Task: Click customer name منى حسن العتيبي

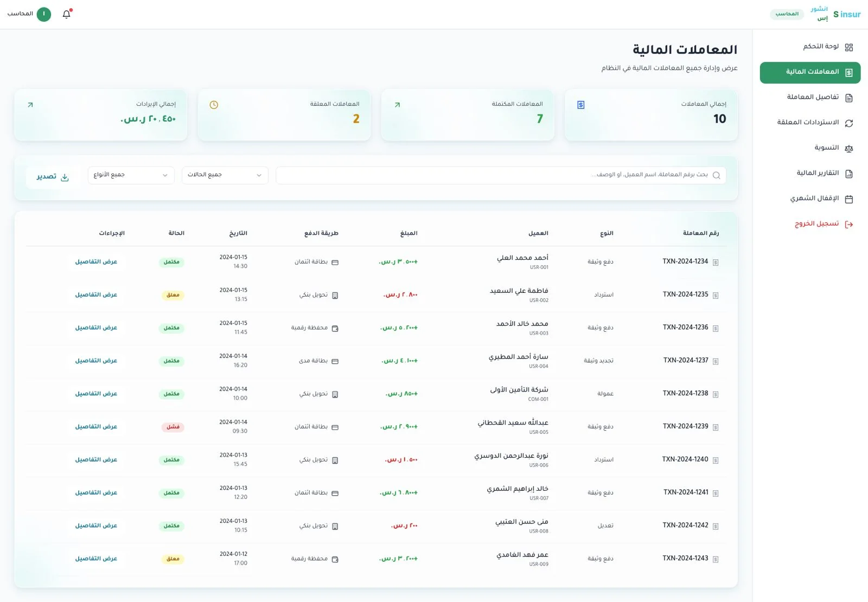Action: pyautogui.click(x=521, y=522)
